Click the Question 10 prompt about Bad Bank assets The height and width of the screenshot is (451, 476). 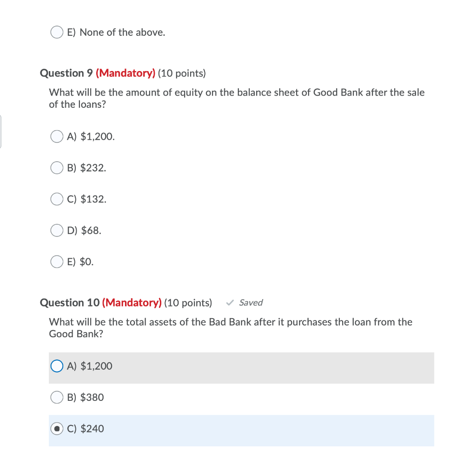point(231,327)
